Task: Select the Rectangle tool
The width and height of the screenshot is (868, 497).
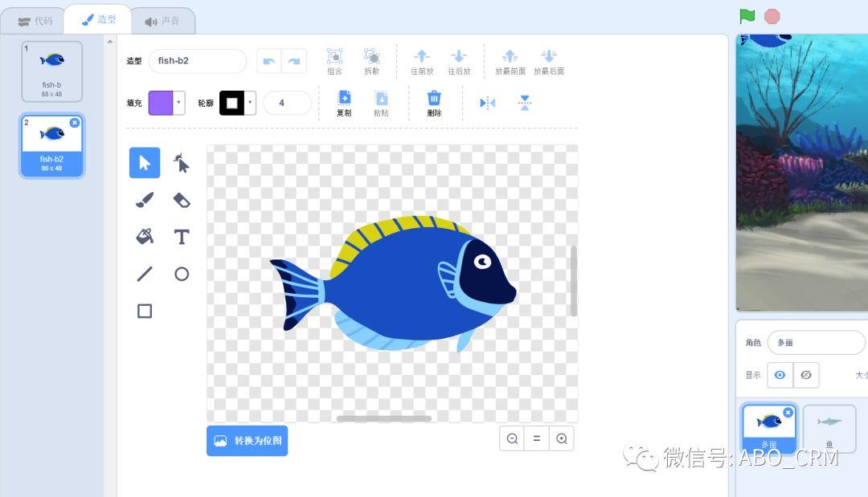Action: tap(145, 311)
